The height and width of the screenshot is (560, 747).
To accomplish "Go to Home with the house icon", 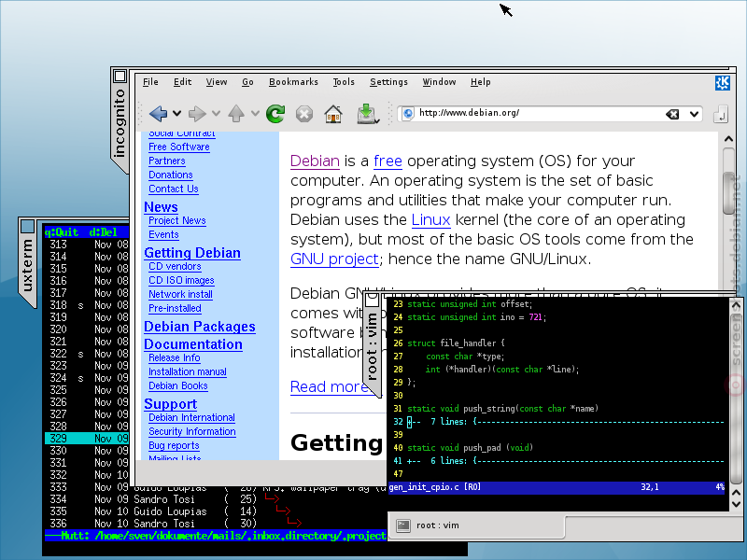I will point(333,114).
